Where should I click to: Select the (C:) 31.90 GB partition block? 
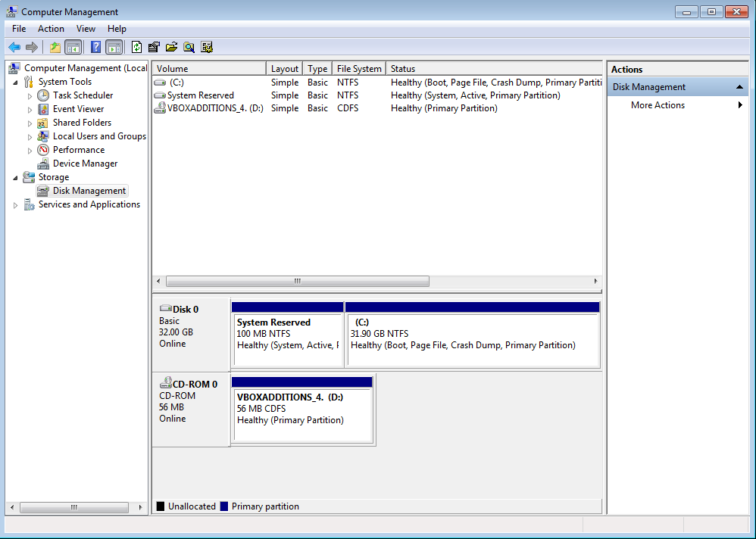click(473, 335)
